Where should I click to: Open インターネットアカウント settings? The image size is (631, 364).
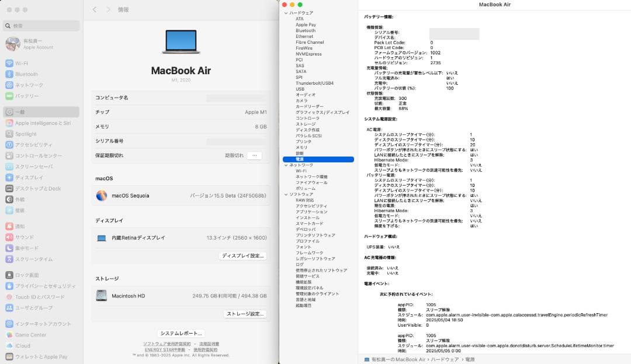41,324
